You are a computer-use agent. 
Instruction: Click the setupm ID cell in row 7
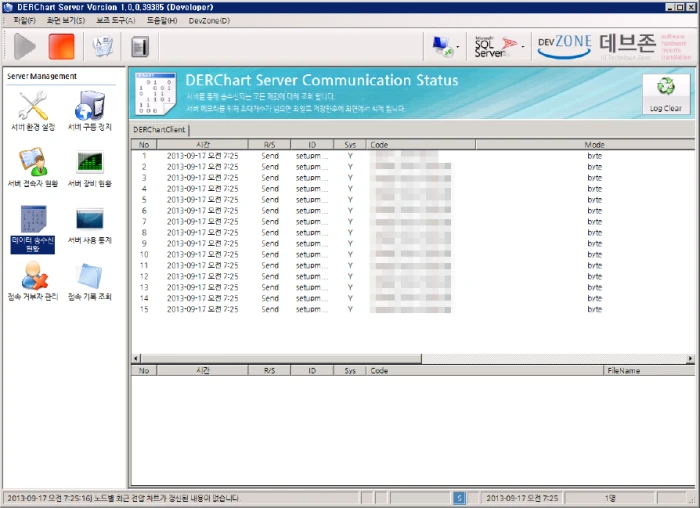312,221
